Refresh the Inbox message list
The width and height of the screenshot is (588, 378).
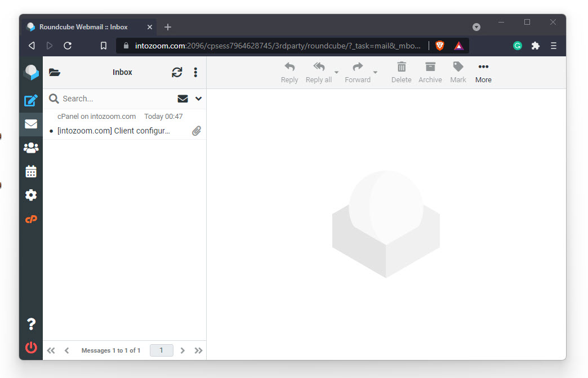(x=177, y=72)
